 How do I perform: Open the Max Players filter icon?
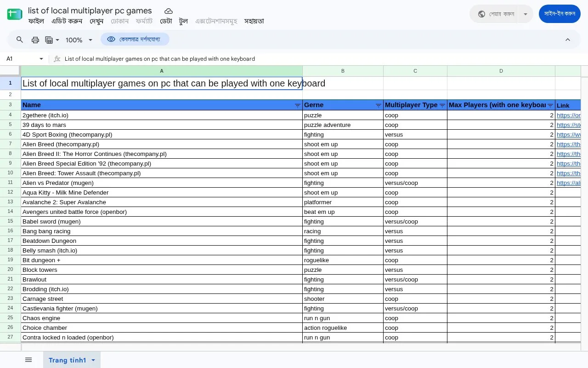550,105
